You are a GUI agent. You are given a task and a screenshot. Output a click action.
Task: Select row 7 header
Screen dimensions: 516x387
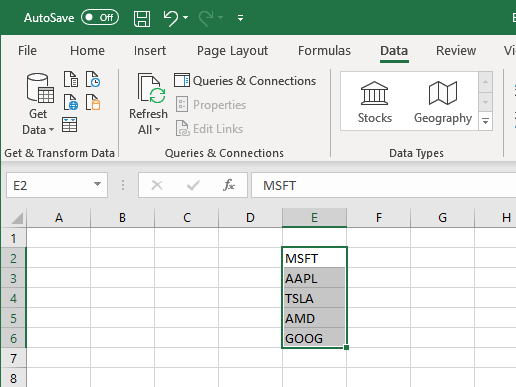pos(13,358)
